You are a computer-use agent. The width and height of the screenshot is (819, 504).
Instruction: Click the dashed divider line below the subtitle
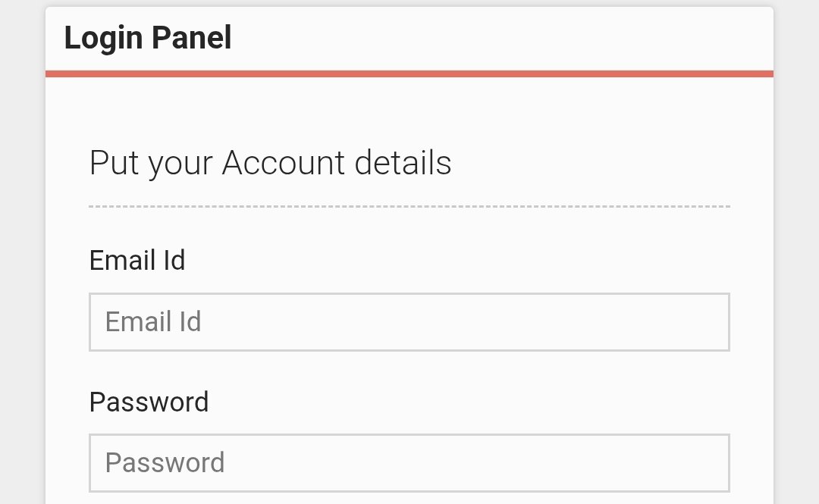coord(409,206)
